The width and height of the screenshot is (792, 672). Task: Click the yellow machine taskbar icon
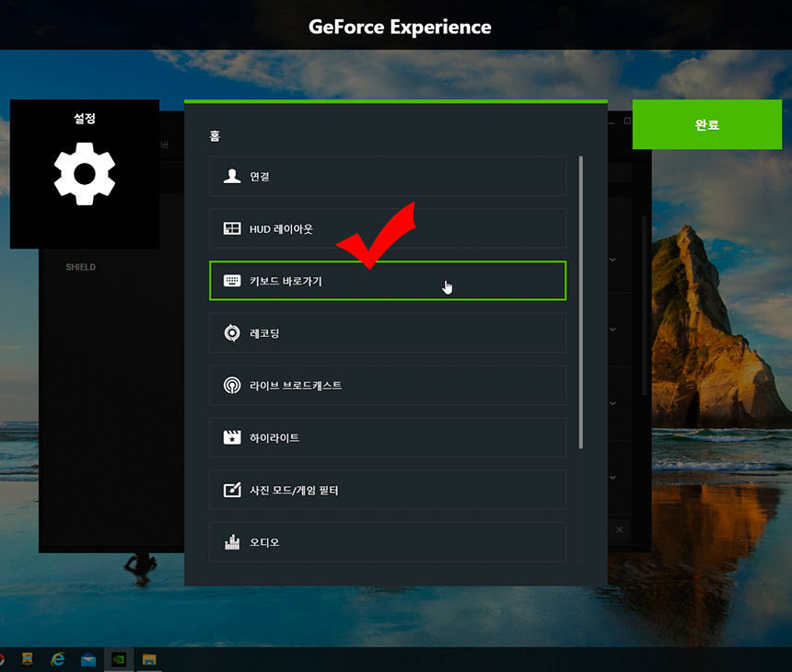[28, 659]
